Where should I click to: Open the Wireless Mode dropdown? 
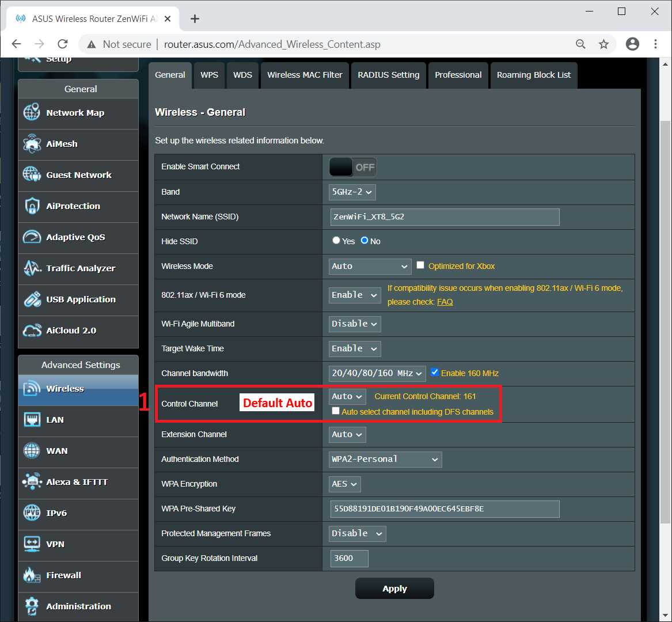[370, 266]
